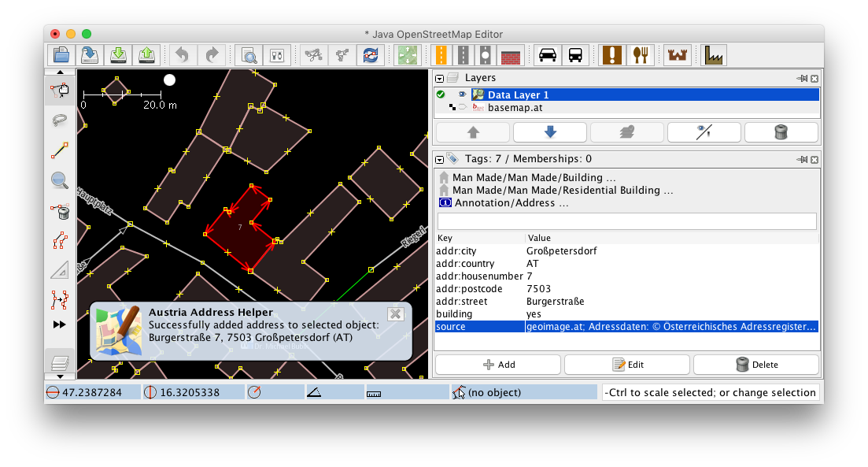Viewport: 868px width, 467px height.
Task: Click the nodes toolbar icon before Austria fetch
Action: pyautogui.click(x=342, y=55)
